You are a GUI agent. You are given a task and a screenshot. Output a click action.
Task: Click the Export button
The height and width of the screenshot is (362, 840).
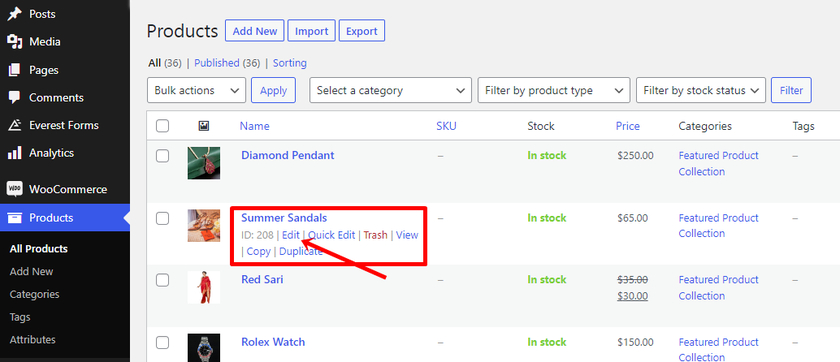tap(362, 31)
